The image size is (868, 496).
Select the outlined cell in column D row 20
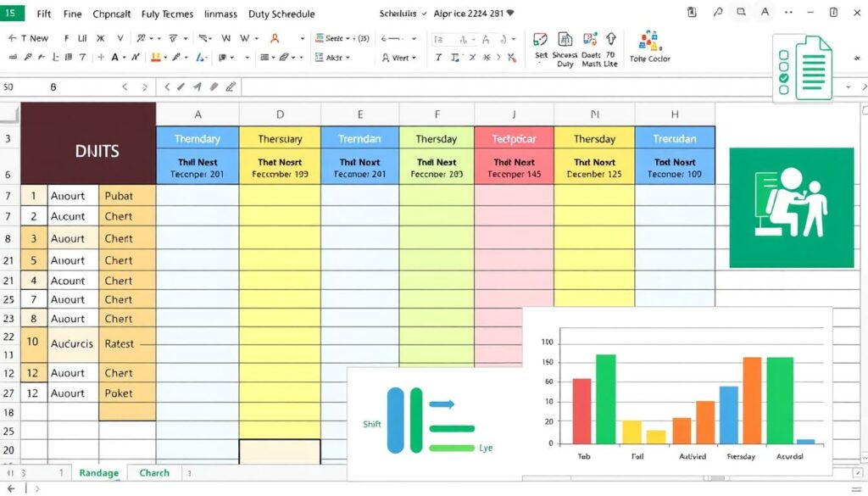click(x=280, y=452)
